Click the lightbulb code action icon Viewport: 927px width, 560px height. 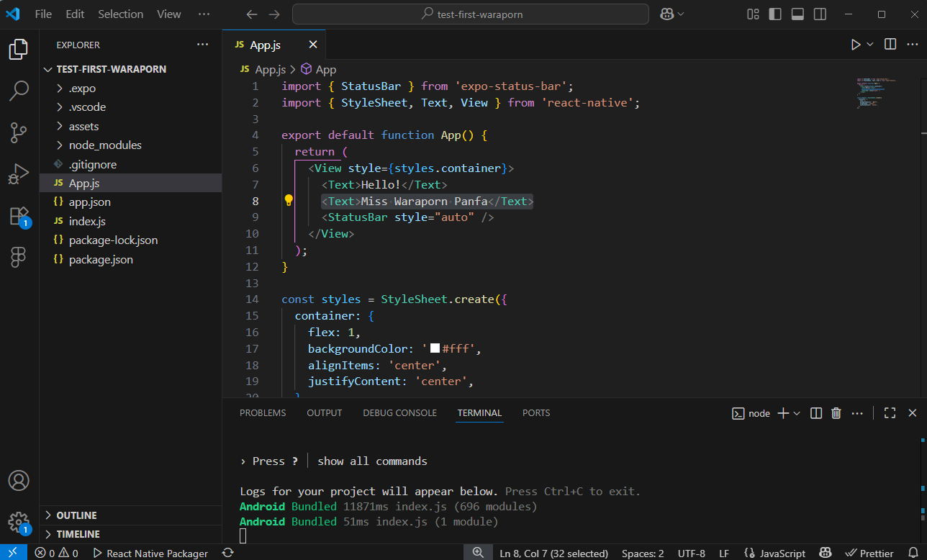point(289,201)
